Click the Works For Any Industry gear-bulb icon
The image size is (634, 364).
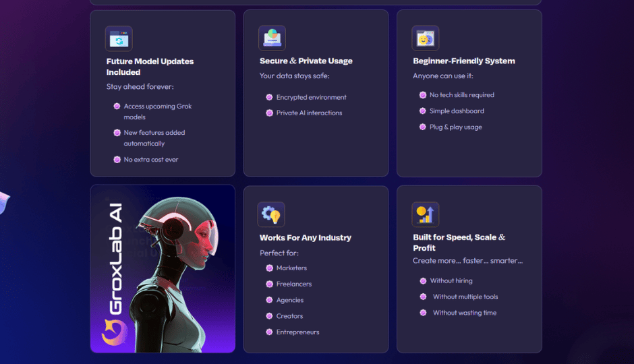[271, 214]
